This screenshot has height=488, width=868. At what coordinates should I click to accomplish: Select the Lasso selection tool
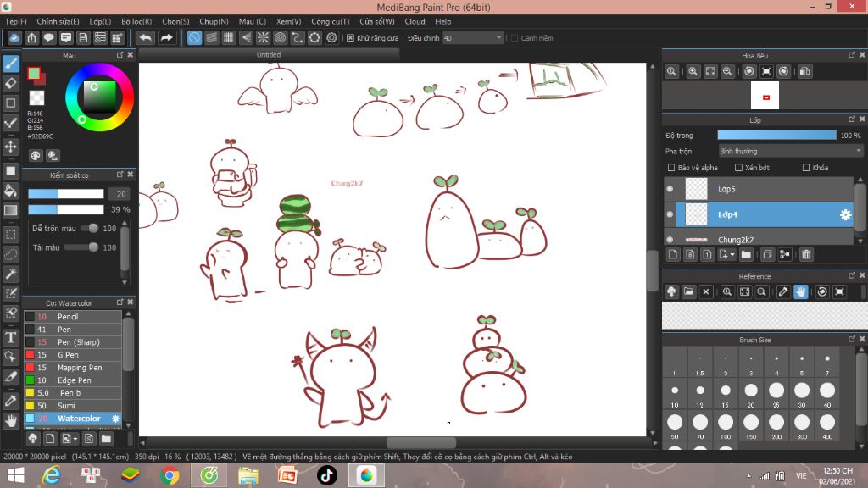click(10, 254)
